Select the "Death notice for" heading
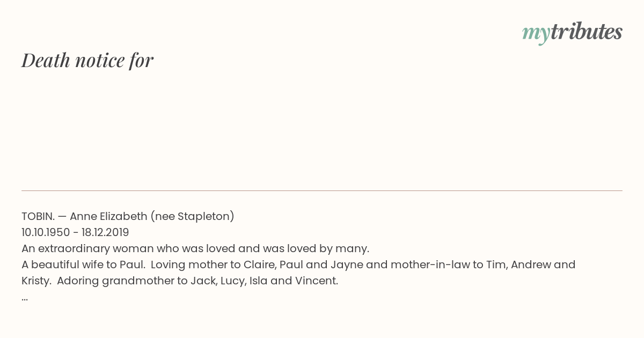644x338 pixels. (87, 60)
